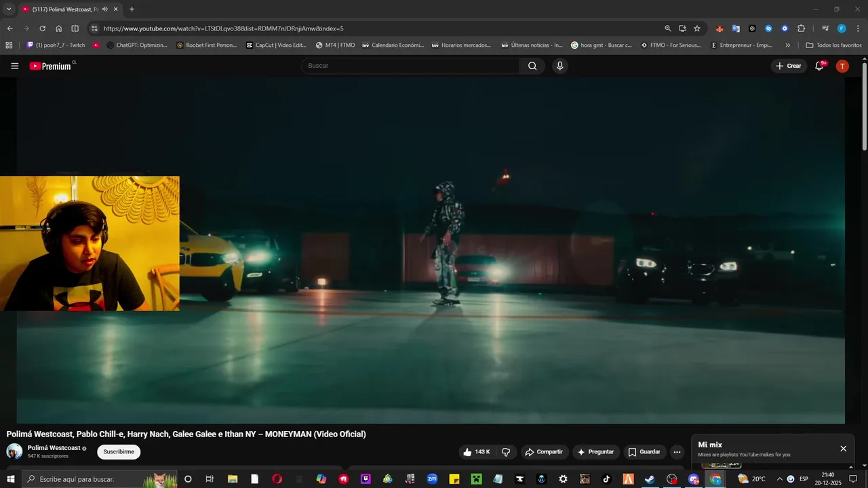Select the Polimá Westcoast browser tab
Screen dimensions: 868x488
(x=66, y=9)
